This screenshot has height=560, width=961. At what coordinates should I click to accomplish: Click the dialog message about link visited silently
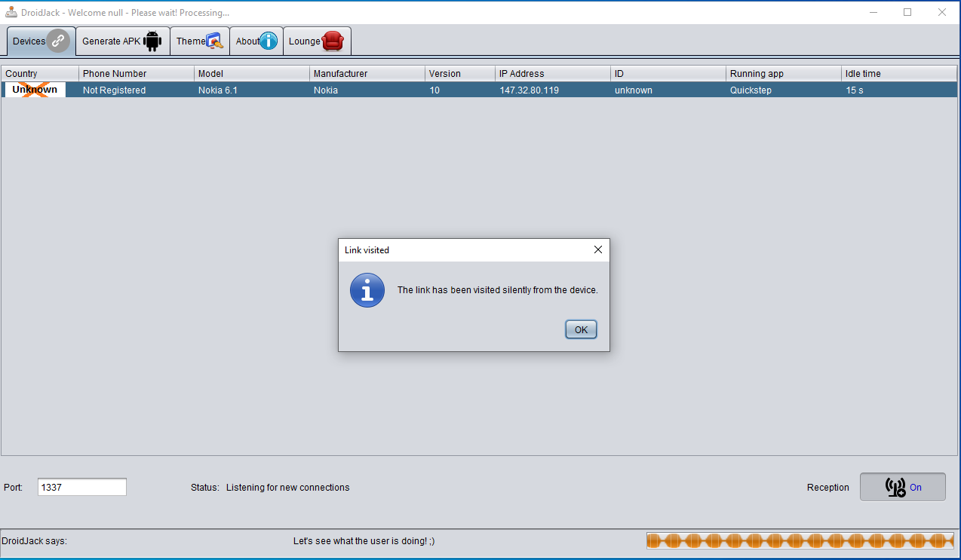coord(497,290)
